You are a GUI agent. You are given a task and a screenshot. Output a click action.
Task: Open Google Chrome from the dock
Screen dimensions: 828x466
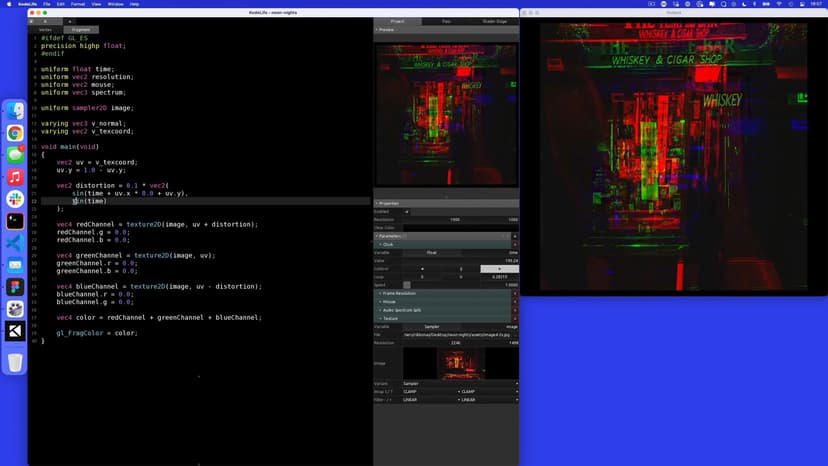(15, 133)
